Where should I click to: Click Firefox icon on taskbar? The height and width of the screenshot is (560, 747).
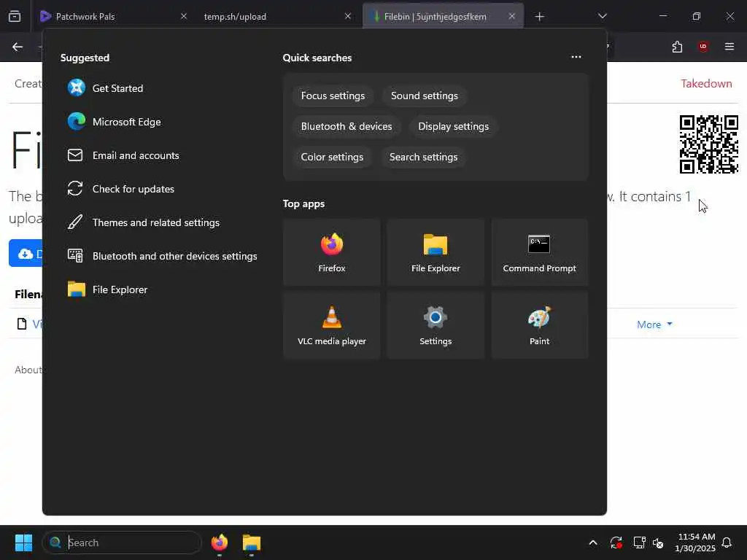[x=219, y=542]
